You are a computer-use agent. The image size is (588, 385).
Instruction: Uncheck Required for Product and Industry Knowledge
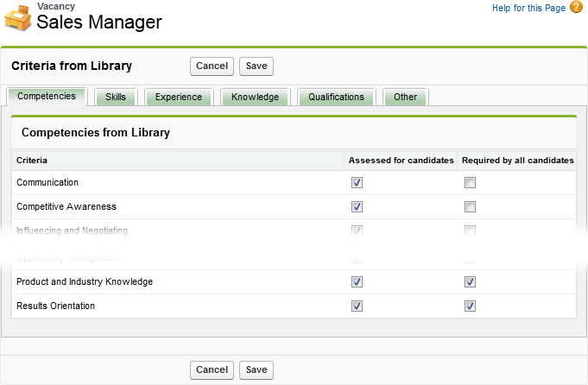click(470, 282)
